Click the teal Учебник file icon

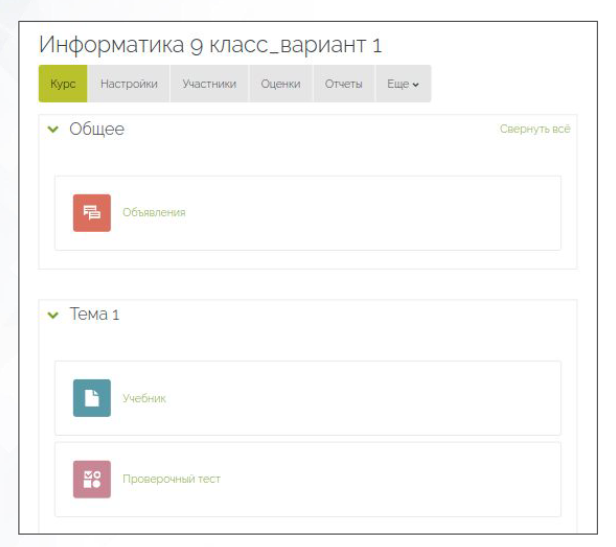coord(92,398)
